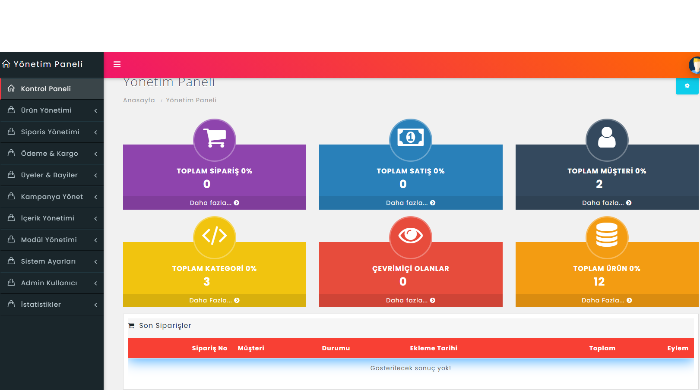Viewport: 700px width, 390px height.
Task: Open Daha fazla link on Çevrimiçi Olanlar card
Action: pos(410,300)
